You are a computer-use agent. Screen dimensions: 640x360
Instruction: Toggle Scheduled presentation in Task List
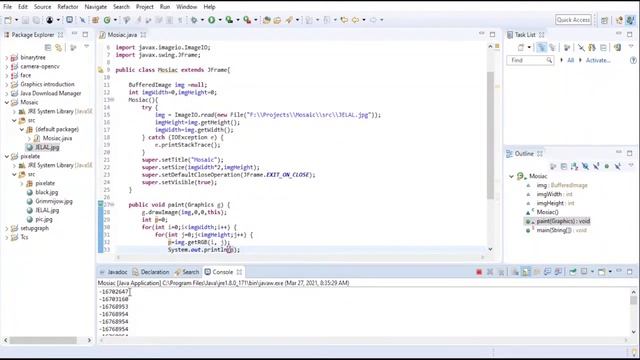[x=552, y=48]
